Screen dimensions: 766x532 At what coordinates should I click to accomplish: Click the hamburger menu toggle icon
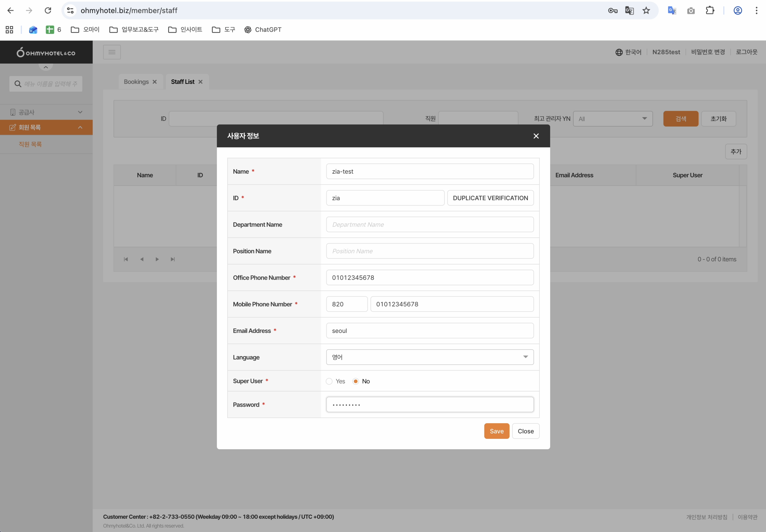point(112,52)
